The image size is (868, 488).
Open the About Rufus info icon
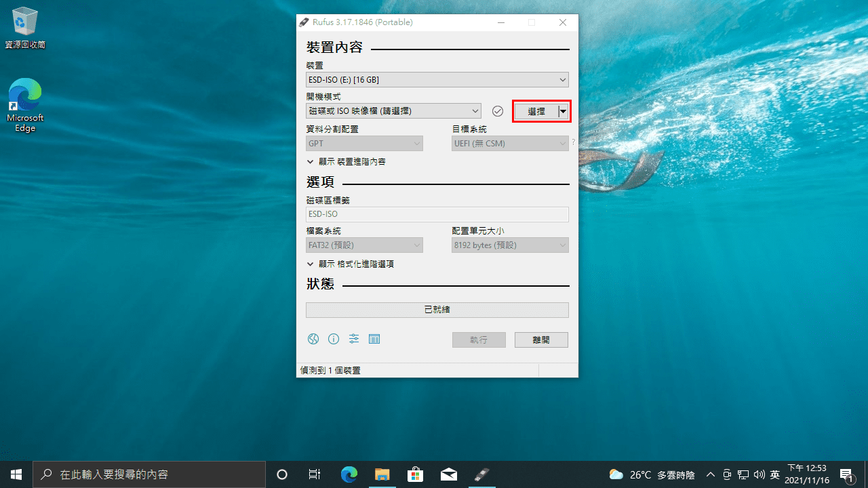click(333, 339)
